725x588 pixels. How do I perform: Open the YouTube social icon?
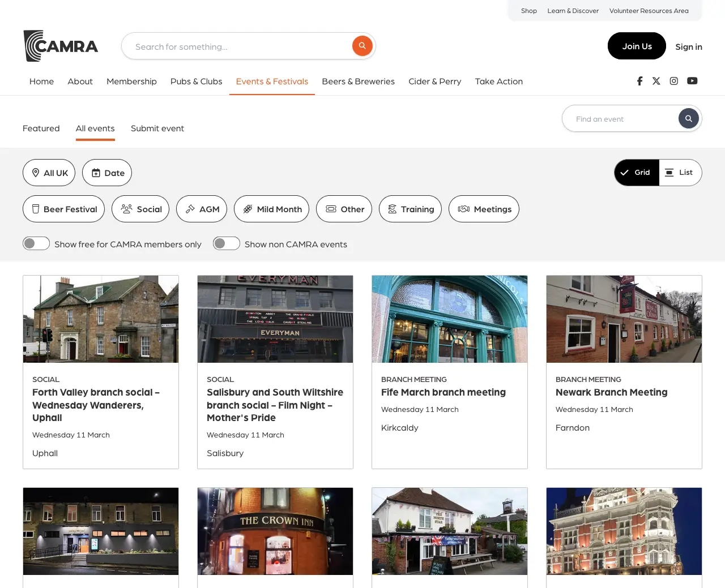coord(692,81)
